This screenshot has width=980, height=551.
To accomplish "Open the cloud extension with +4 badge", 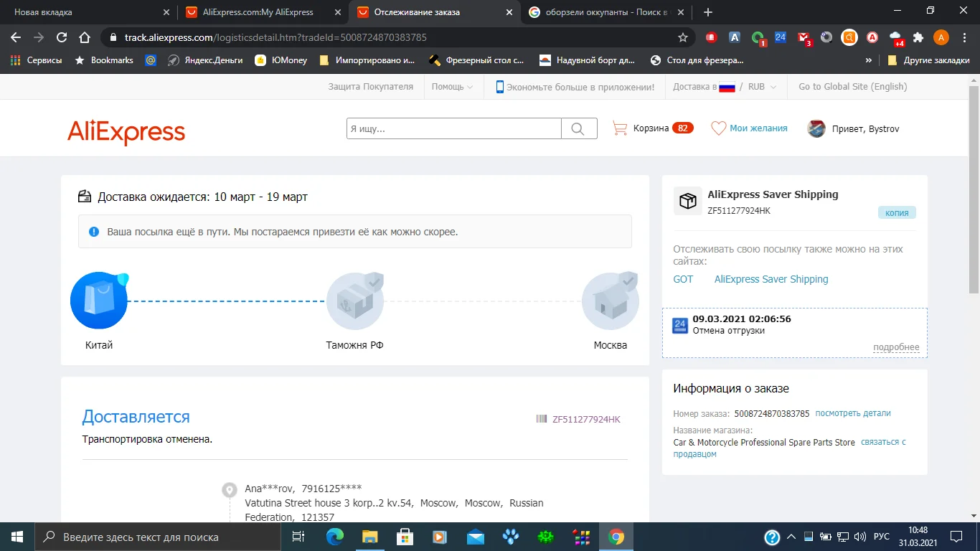I will (x=895, y=37).
